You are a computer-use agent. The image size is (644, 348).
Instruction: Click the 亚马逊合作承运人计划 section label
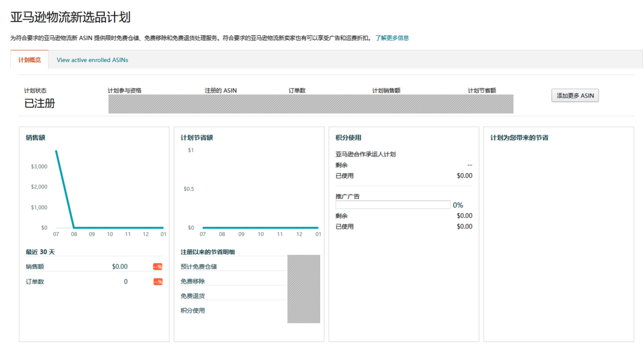[x=366, y=153]
